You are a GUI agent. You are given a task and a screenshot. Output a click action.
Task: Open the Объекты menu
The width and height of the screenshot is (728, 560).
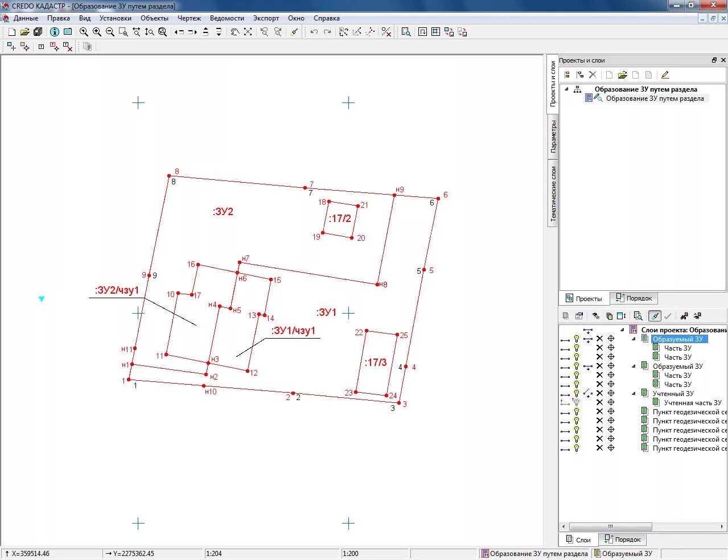coord(154,18)
